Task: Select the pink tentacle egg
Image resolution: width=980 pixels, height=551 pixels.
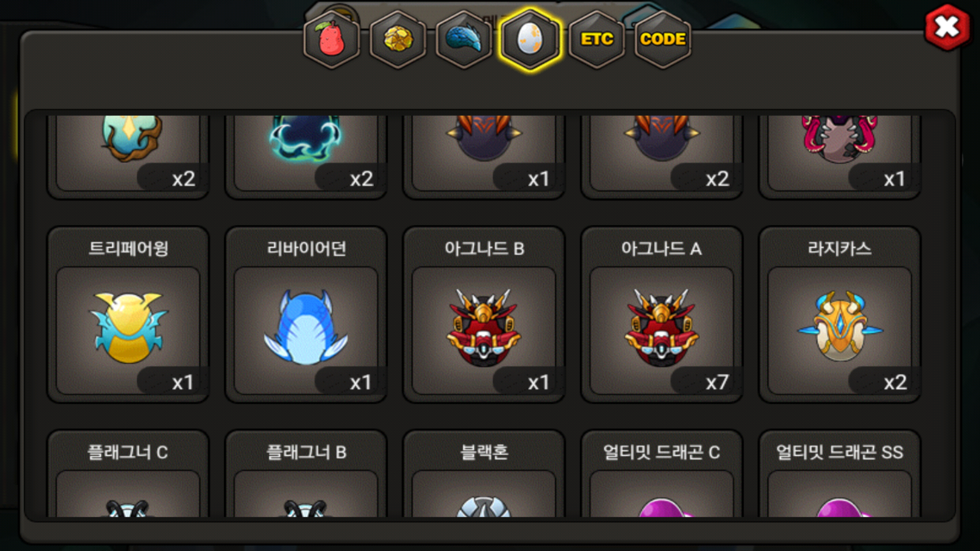Action: [840, 156]
